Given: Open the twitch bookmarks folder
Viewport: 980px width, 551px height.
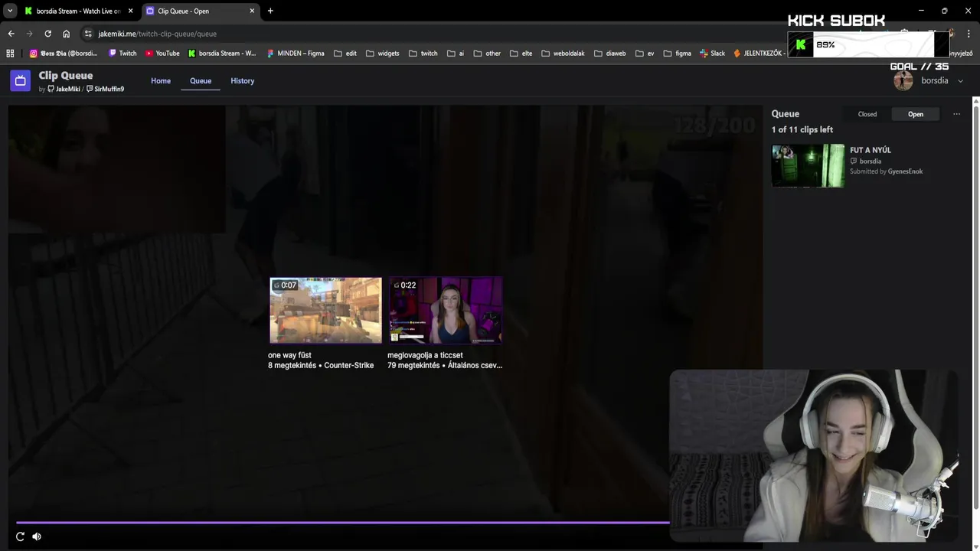Looking at the screenshot, I should (x=423, y=54).
